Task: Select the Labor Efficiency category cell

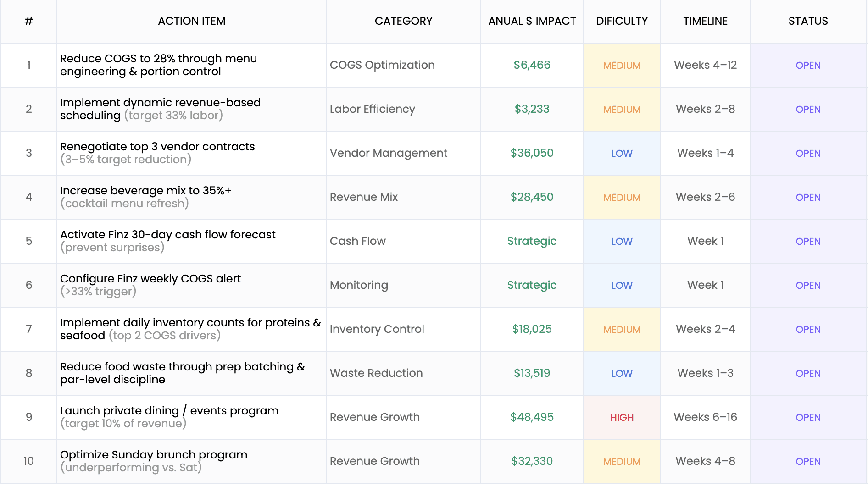Action: (372, 109)
